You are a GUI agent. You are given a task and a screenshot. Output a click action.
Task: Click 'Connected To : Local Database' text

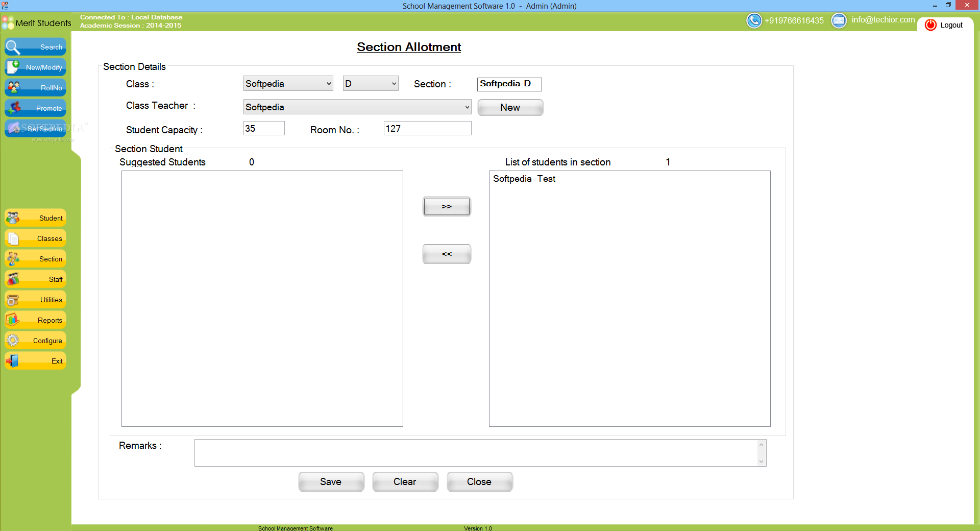point(131,17)
